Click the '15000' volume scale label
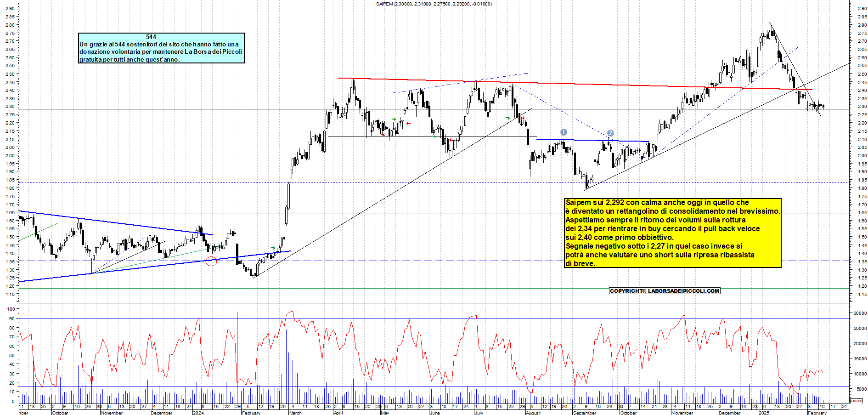Screen dimensions: 868x415 tap(860, 359)
